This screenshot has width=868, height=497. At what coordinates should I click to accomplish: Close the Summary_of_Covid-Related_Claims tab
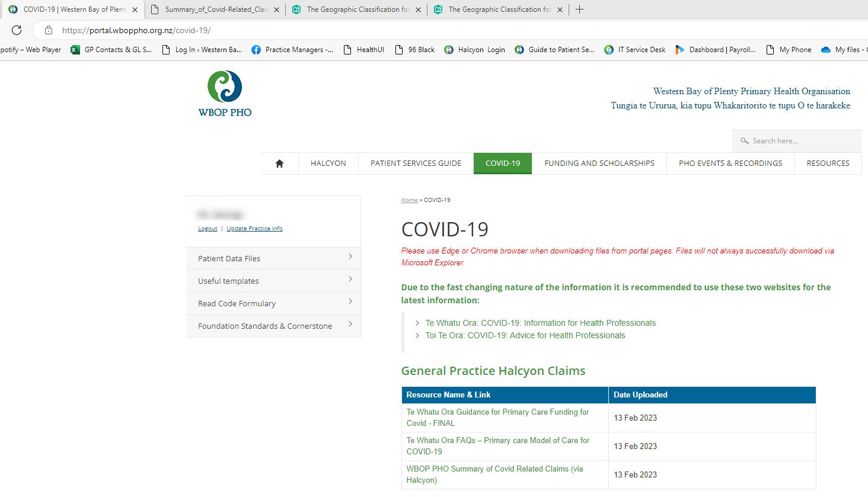coord(276,9)
